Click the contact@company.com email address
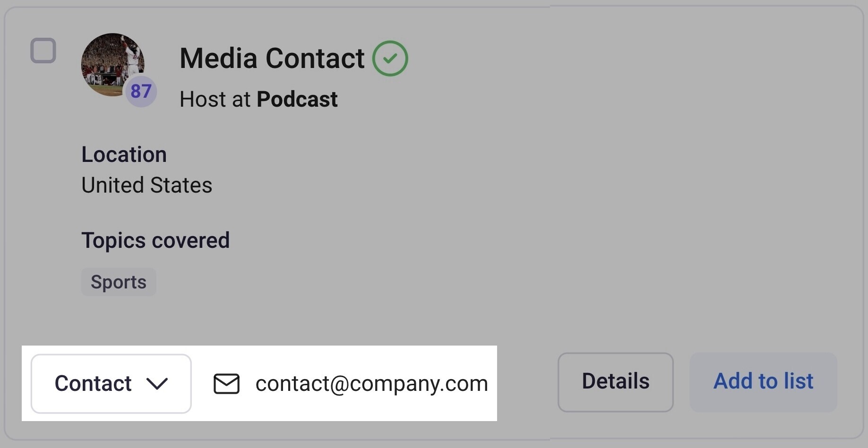Viewport: 868px width, 448px height. [371, 384]
